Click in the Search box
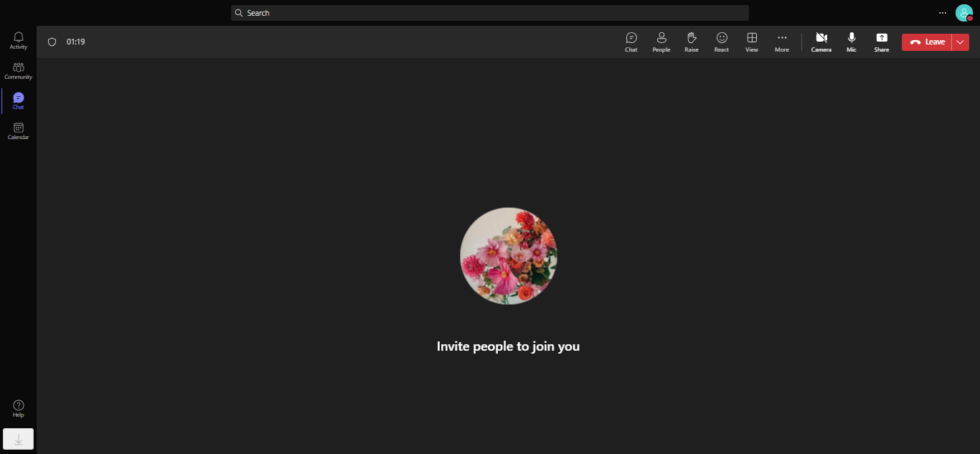The image size is (980, 454). tap(490, 13)
